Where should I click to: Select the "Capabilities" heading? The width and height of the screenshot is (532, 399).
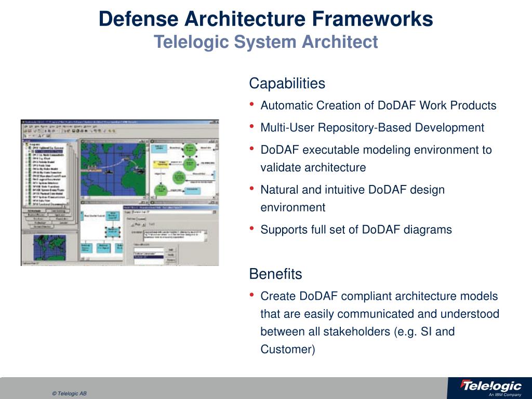coord(287,83)
